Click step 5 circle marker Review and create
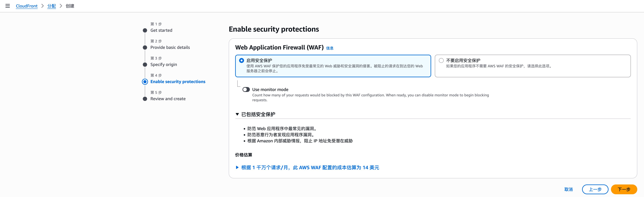The image size is (644, 197). (145, 99)
